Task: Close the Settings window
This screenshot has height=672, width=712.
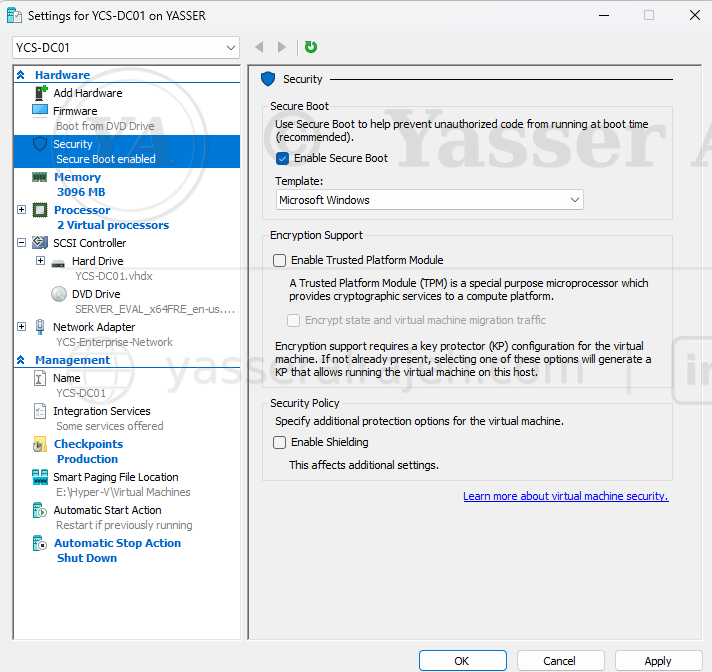Action: pyautogui.click(x=695, y=15)
